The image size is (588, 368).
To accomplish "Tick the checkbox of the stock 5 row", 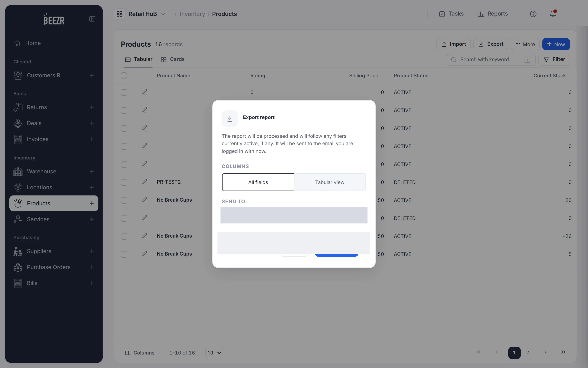I will 124,254.
